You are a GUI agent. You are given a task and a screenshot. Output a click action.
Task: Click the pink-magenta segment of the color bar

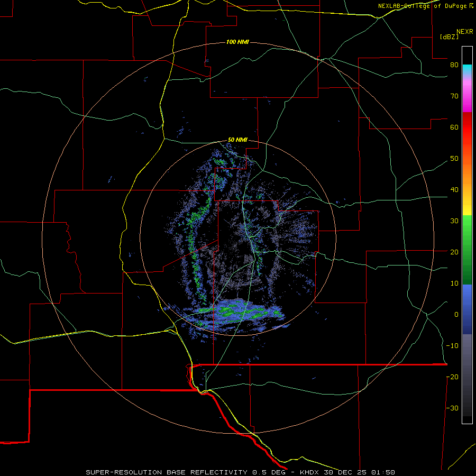click(x=467, y=96)
